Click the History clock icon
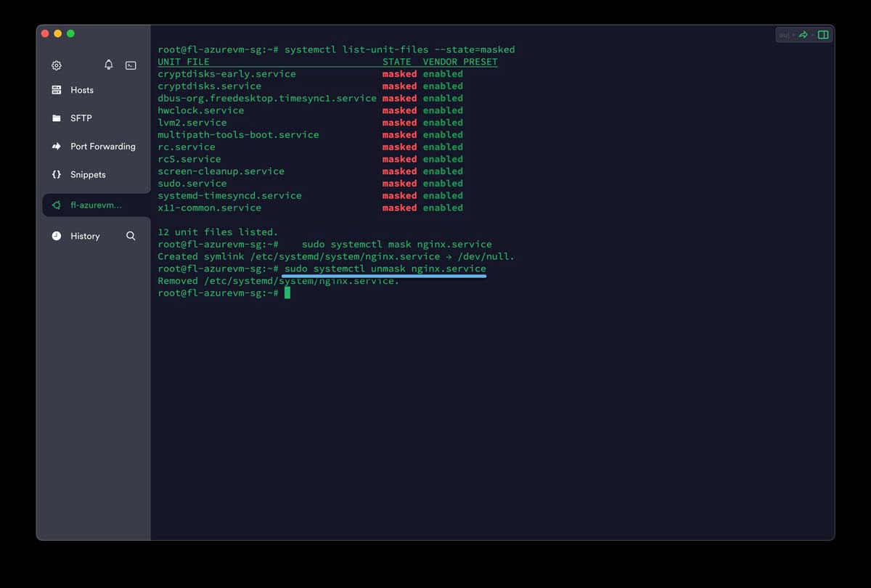871x588 pixels. pos(57,236)
